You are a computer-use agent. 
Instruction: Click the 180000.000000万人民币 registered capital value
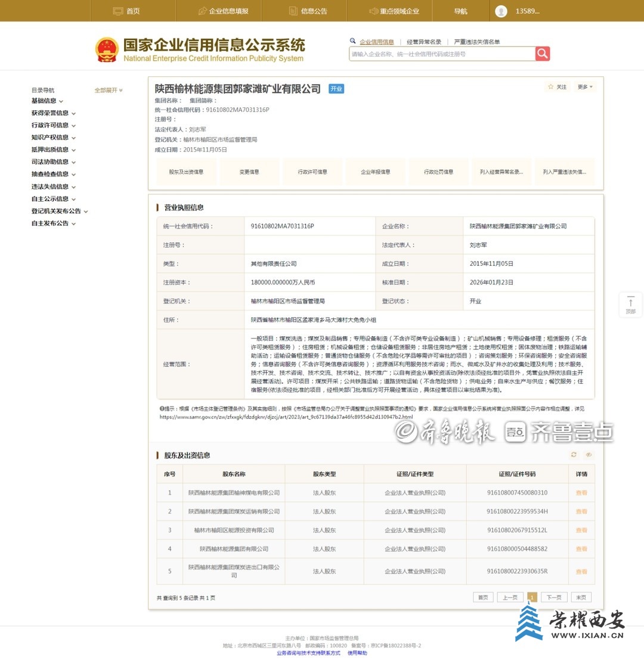coord(283,283)
